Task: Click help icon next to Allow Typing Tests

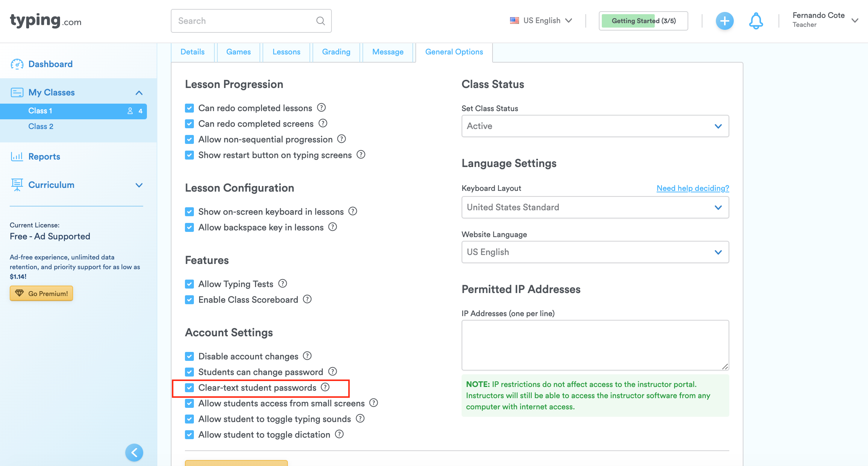Action: click(x=283, y=284)
